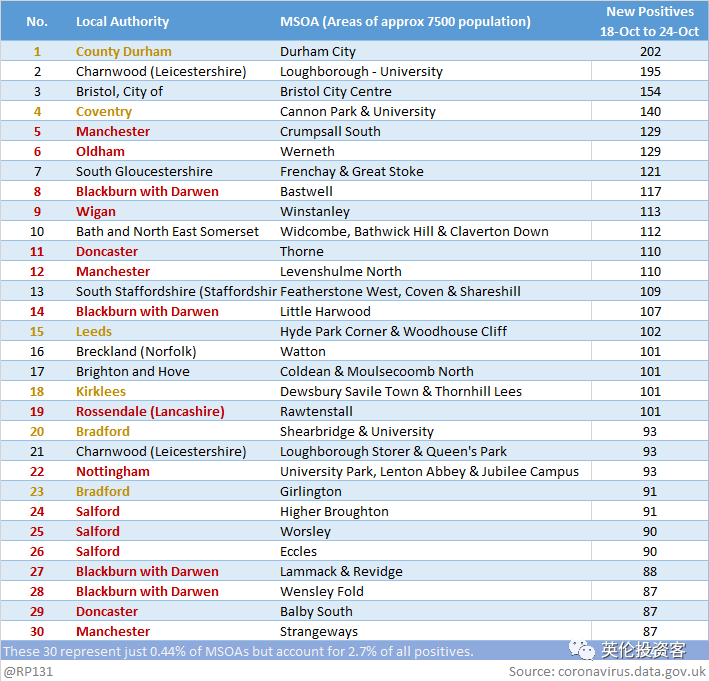
Task: Select 'Frenchay & Great Stoke' cell
Action: pos(351,171)
